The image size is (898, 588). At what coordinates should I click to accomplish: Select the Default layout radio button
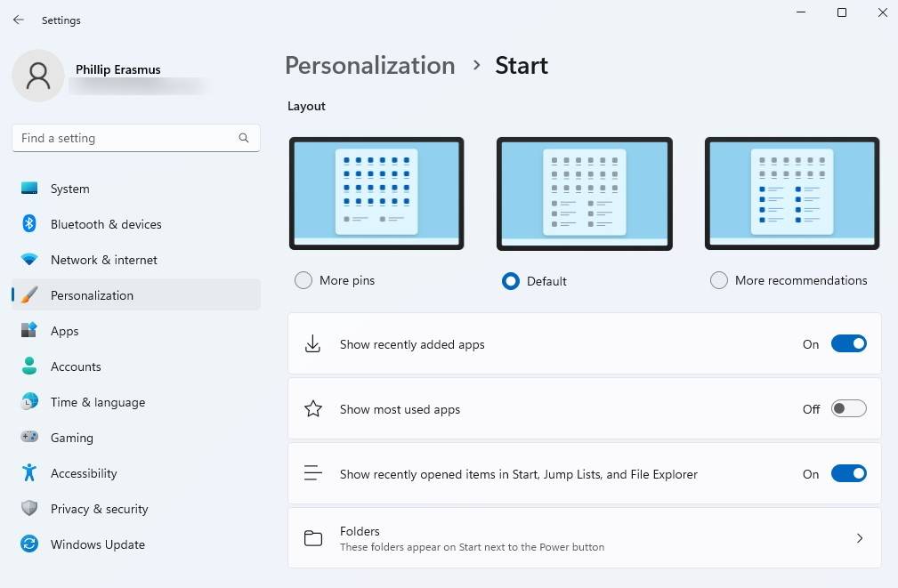pos(510,281)
